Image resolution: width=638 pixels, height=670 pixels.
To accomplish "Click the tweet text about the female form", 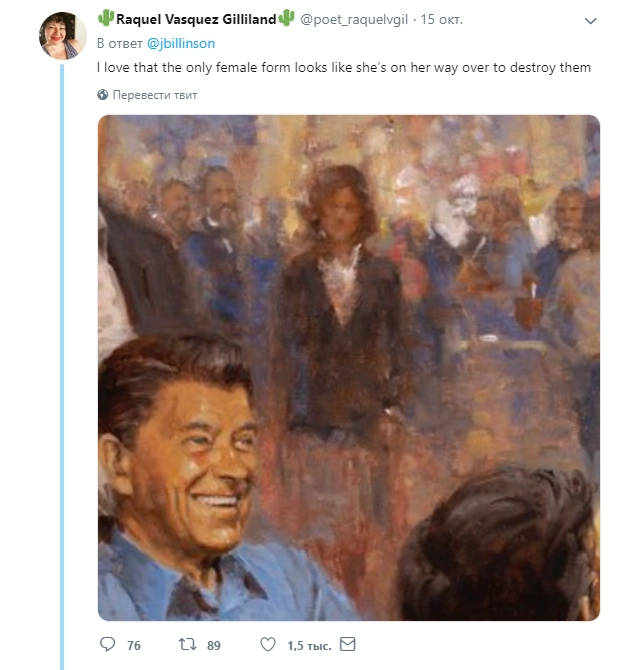I will click(344, 68).
